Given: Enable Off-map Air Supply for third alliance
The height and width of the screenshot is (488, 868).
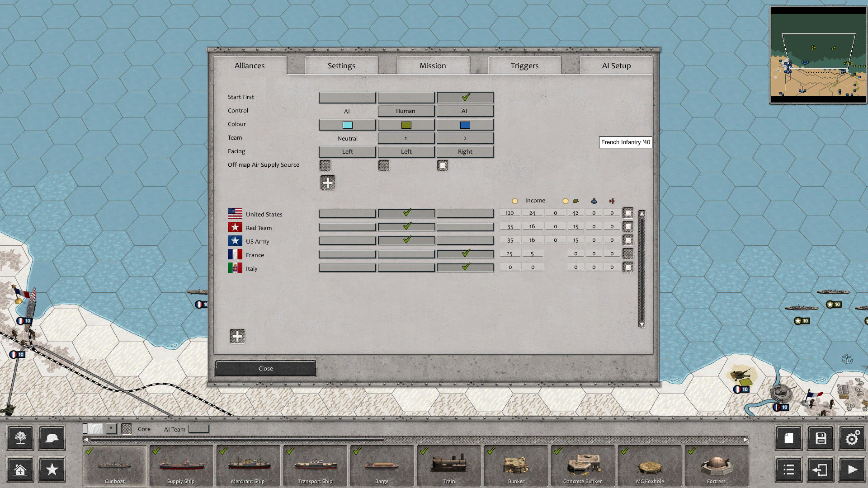Looking at the screenshot, I should click(442, 165).
